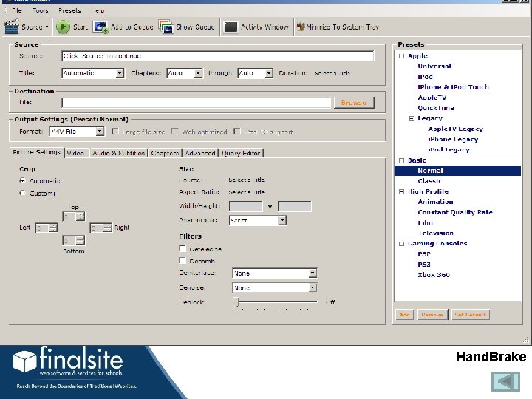Collapse the High Profile presets group
The width and height of the screenshot is (532, 399).
(x=402, y=191)
